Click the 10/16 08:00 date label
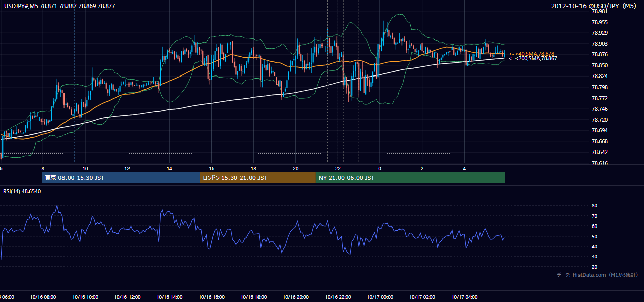 (x=43, y=297)
